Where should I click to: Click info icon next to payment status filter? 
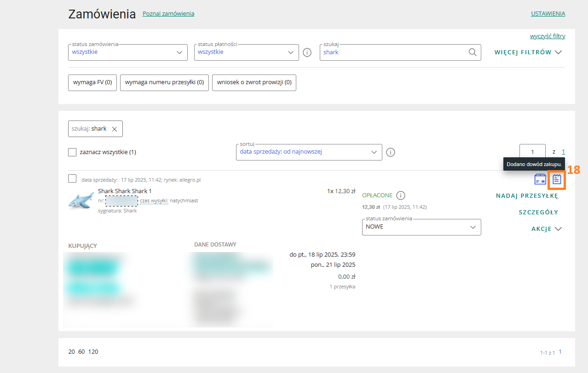[x=307, y=52]
